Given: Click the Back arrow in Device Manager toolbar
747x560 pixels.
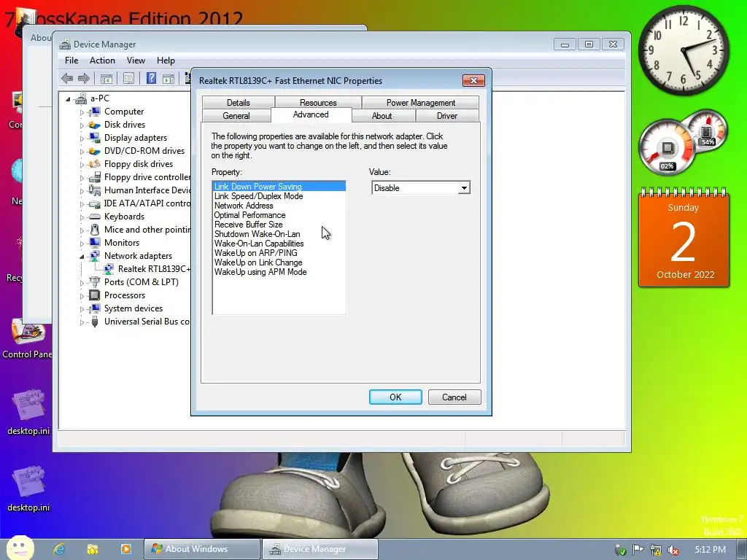Looking at the screenshot, I should pyautogui.click(x=67, y=78).
